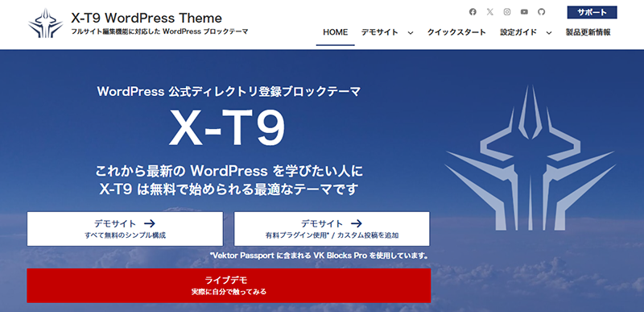Click the Vektor Passport footnote text
This screenshot has height=312, width=644.
(320, 256)
